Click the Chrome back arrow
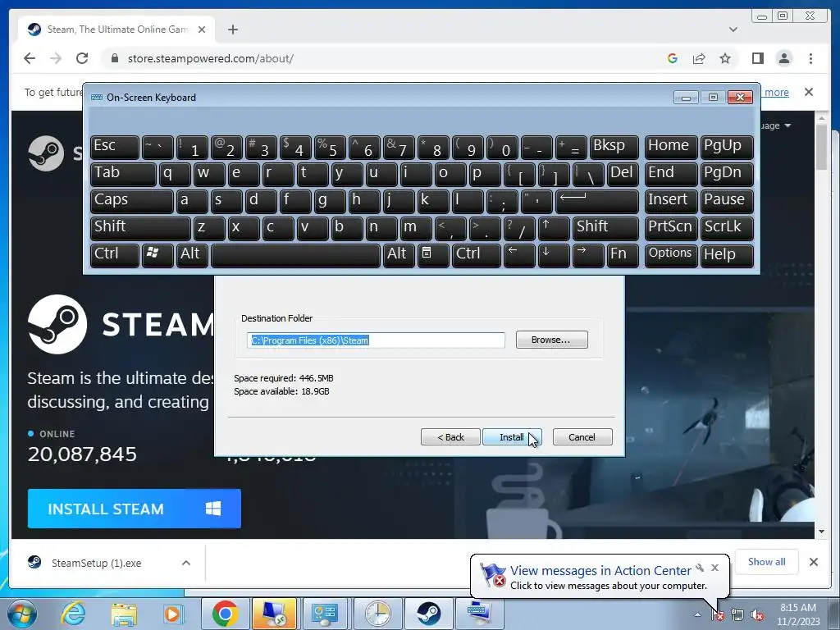 pyautogui.click(x=30, y=58)
